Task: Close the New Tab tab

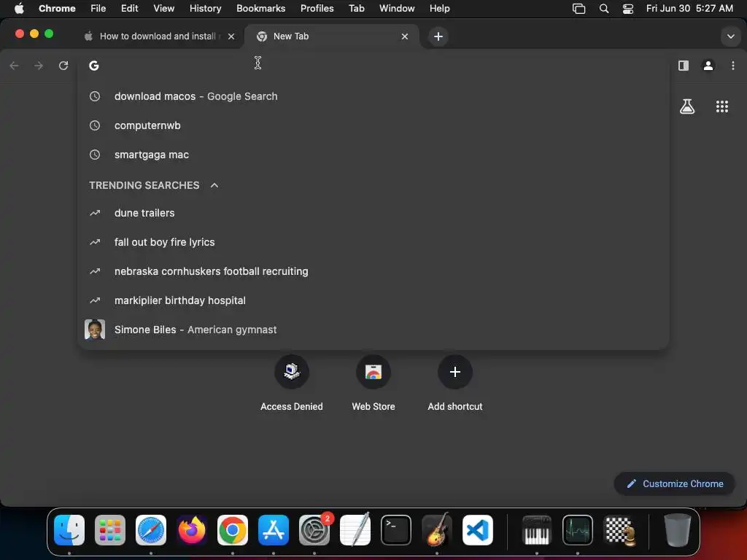Action: pyautogui.click(x=404, y=36)
